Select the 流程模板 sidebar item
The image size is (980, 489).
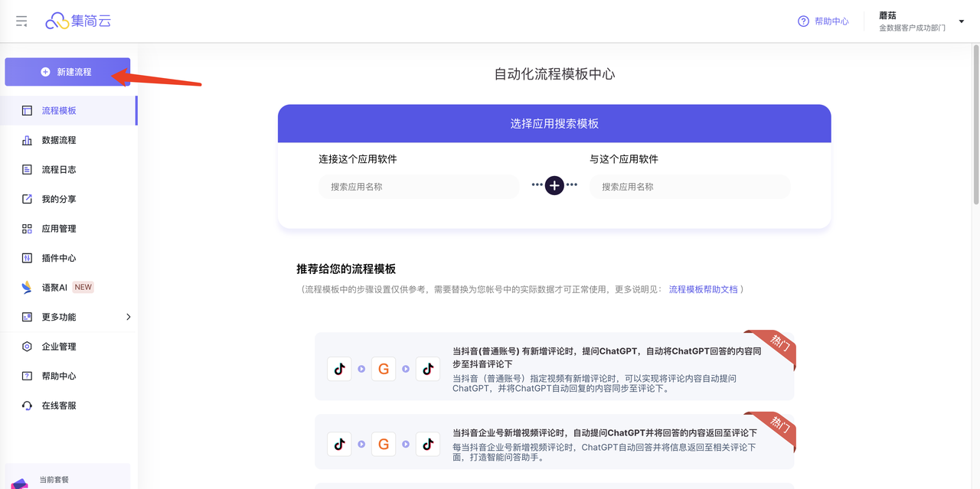point(69,111)
